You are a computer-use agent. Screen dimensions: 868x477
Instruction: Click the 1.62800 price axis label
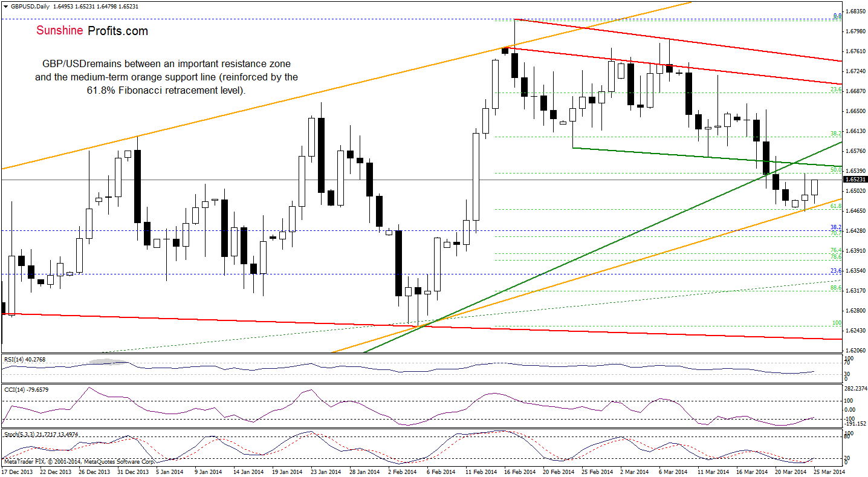click(855, 311)
